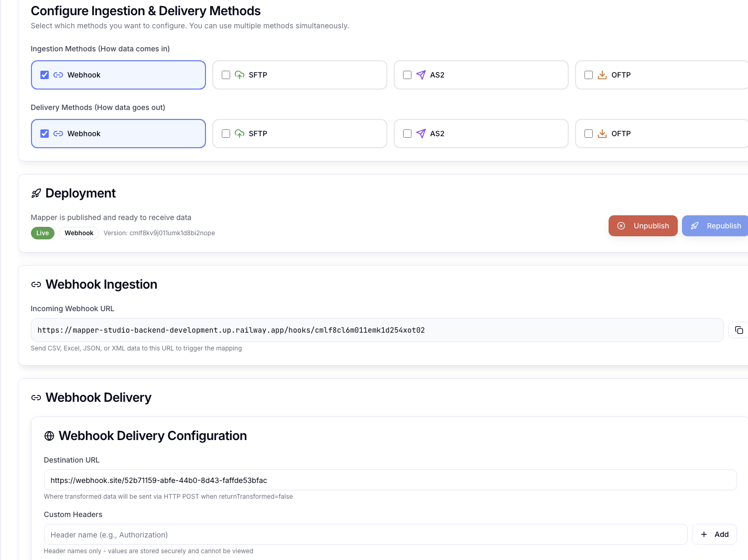Click the Add button for custom headers
Viewport: 748px width, 560px height.
point(714,534)
